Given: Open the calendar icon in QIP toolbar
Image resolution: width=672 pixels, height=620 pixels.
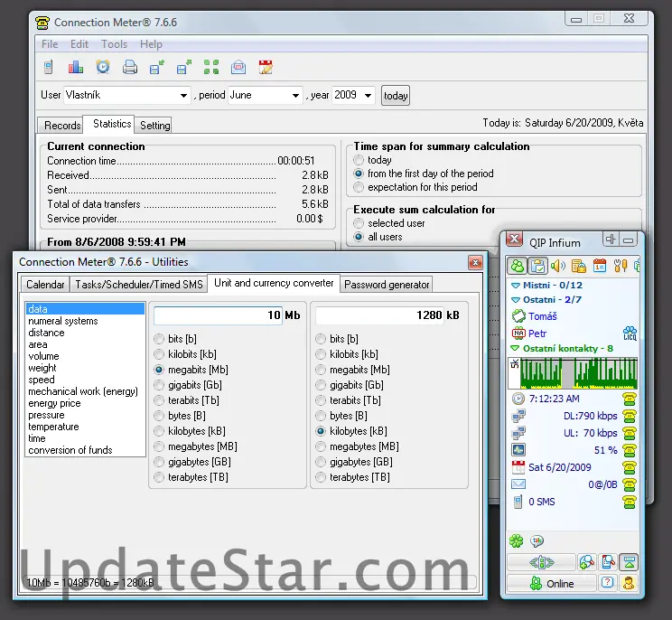Looking at the screenshot, I should click(x=600, y=266).
